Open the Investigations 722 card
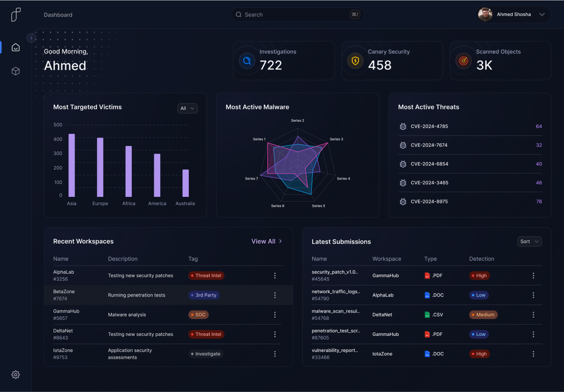 point(284,61)
